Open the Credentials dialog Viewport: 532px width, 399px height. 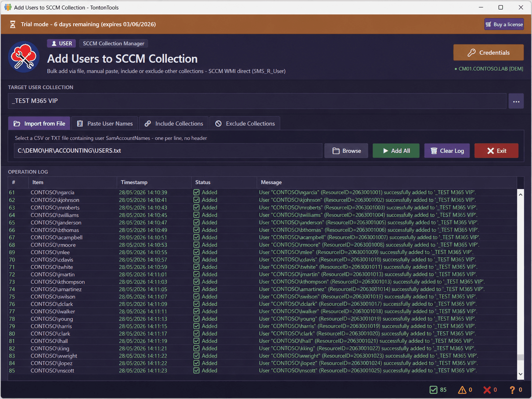(489, 53)
